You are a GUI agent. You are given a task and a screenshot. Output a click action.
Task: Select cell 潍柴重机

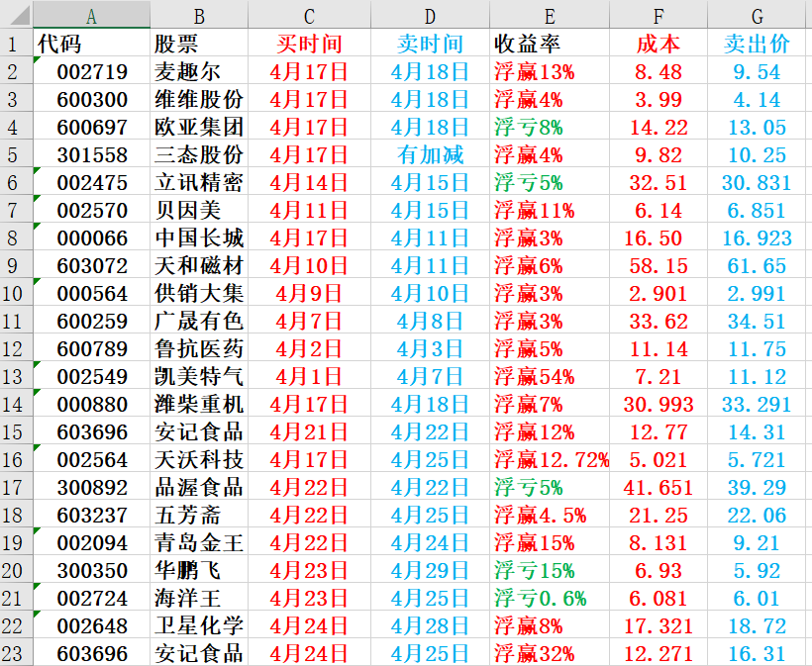tap(199, 403)
